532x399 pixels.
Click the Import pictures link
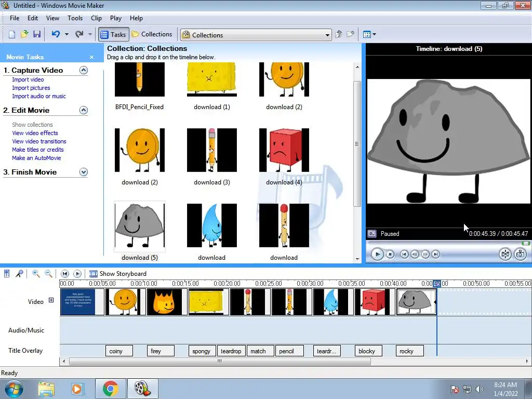[x=31, y=88]
